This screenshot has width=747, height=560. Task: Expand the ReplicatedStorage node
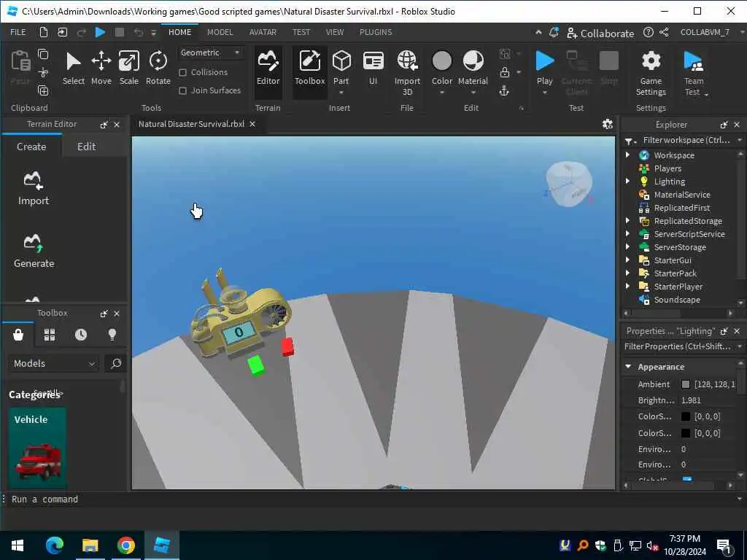pos(627,221)
